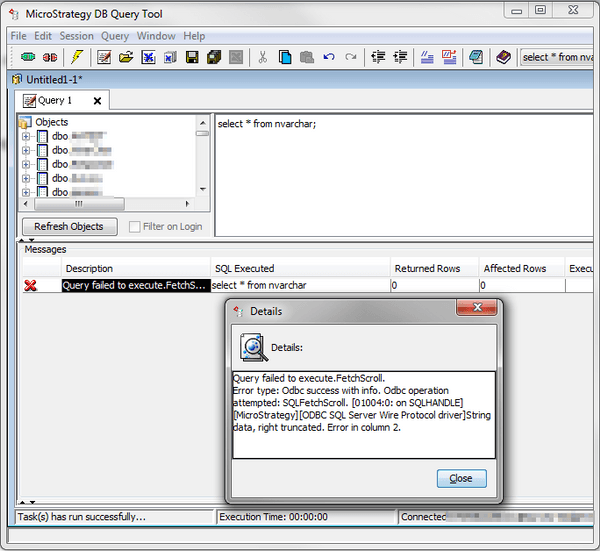Image resolution: width=600 pixels, height=551 pixels.
Task: Open the Window menu
Action: tap(156, 36)
